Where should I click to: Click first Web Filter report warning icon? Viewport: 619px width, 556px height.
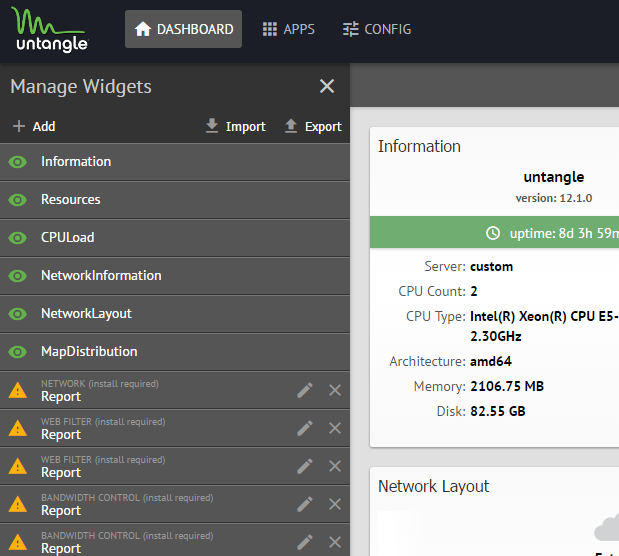(x=18, y=428)
